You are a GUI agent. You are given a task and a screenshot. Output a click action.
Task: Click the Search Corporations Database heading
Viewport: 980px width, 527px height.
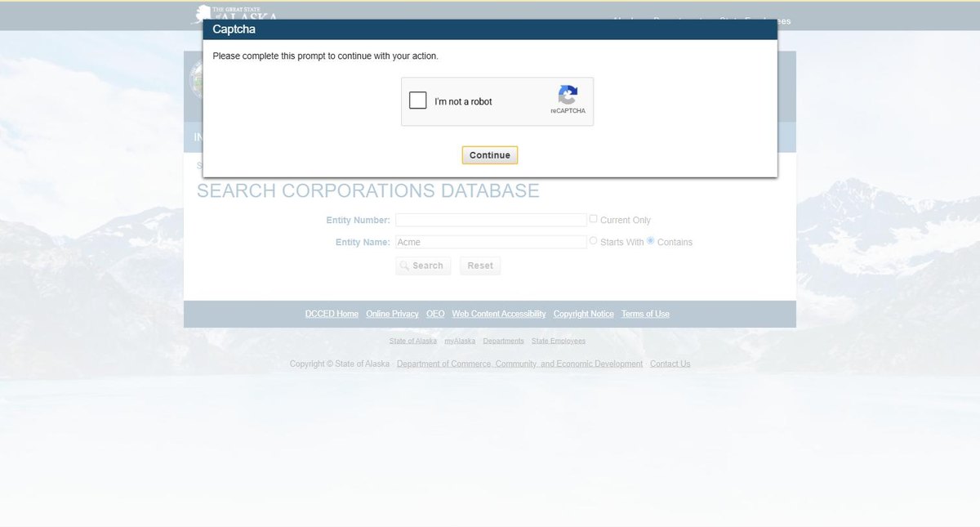[368, 191]
